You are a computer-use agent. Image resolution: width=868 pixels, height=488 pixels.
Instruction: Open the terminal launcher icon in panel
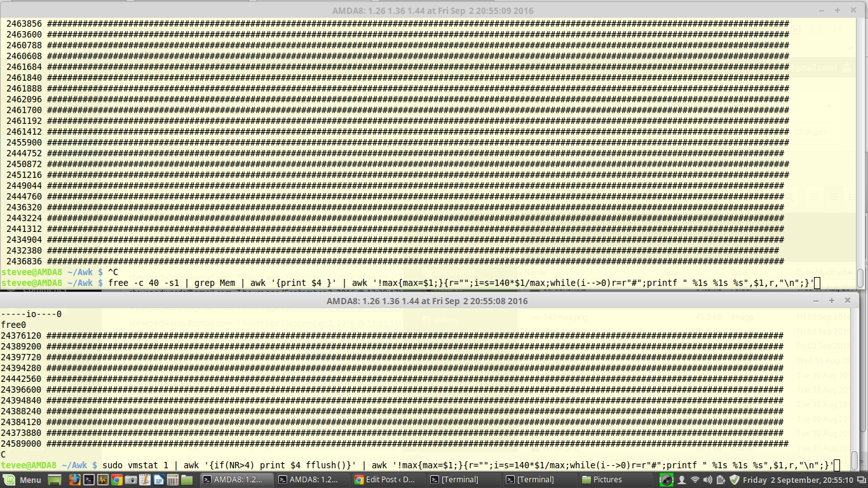(89, 480)
